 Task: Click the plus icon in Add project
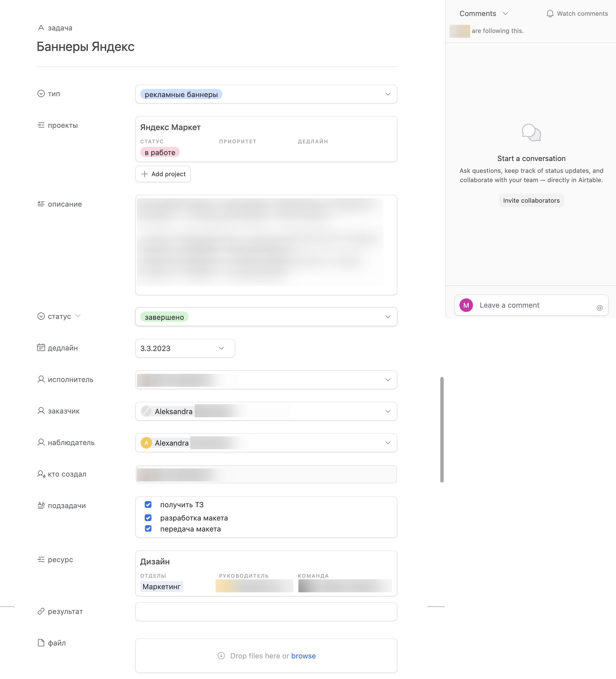(144, 174)
